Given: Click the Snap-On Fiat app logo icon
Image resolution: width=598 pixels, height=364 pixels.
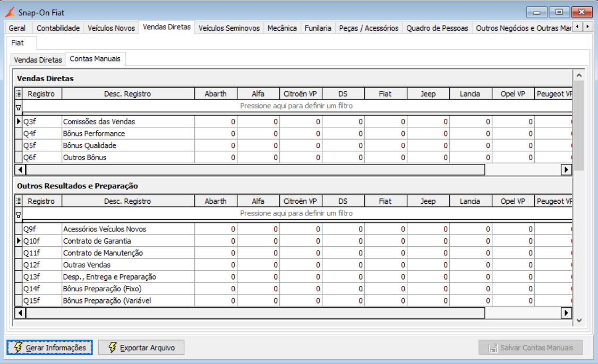Looking at the screenshot, I should (10, 12).
